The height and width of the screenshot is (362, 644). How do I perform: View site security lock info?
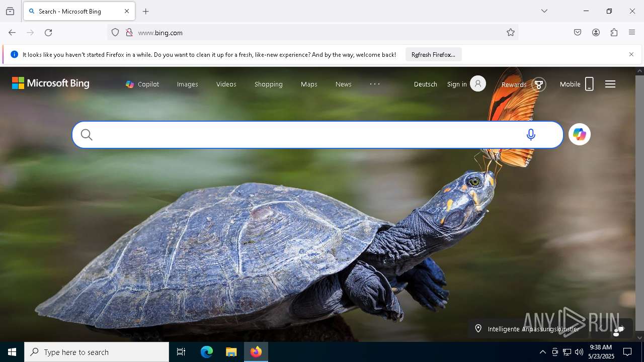pyautogui.click(x=129, y=33)
